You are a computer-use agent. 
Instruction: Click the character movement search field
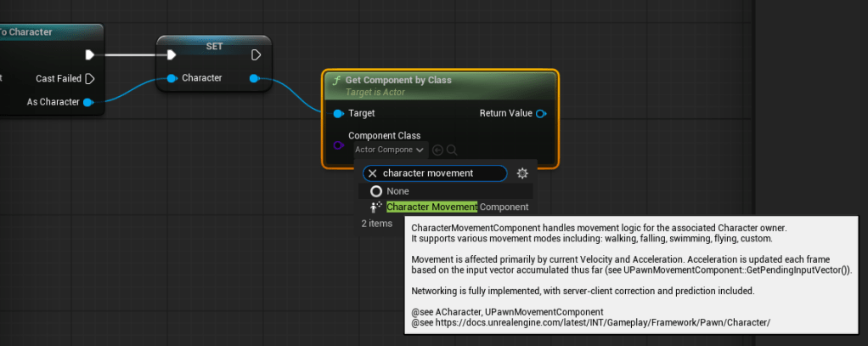coord(442,173)
